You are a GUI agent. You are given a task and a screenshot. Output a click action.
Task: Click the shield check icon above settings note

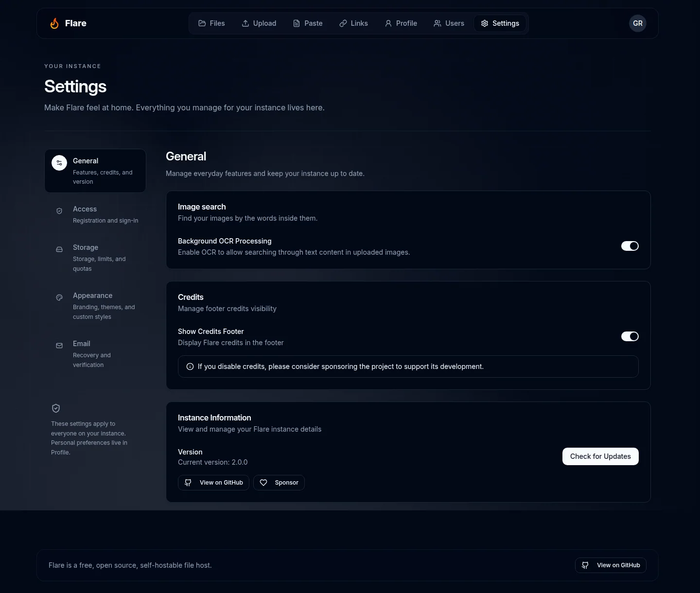pyautogui.click(x=56, y=408)
